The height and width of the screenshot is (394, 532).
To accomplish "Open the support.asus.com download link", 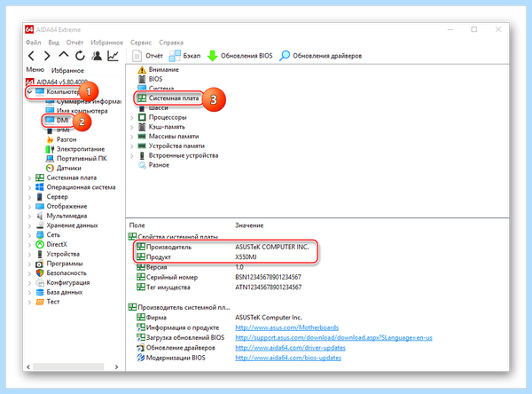I will [333, 337].
